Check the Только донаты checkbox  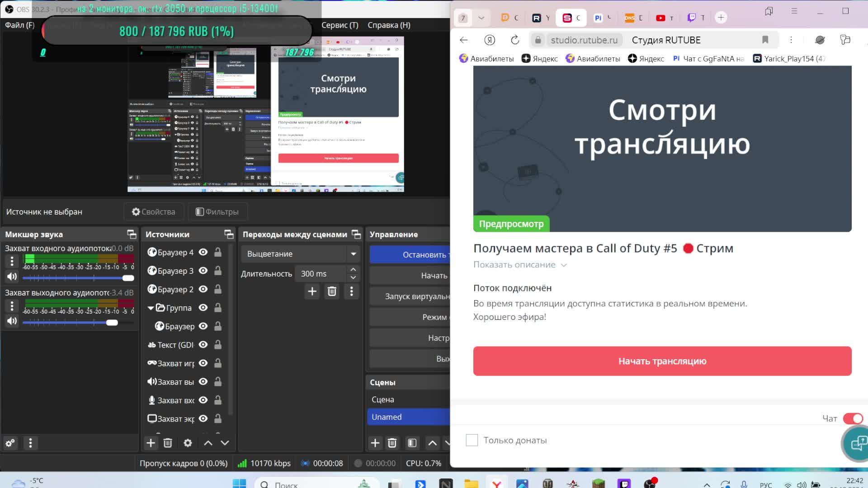tap(472, 440)
